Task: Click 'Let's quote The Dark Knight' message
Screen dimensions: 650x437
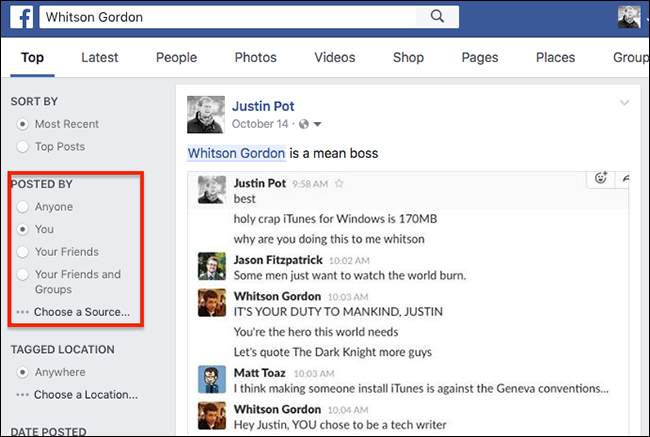Action: coord(332,352)
